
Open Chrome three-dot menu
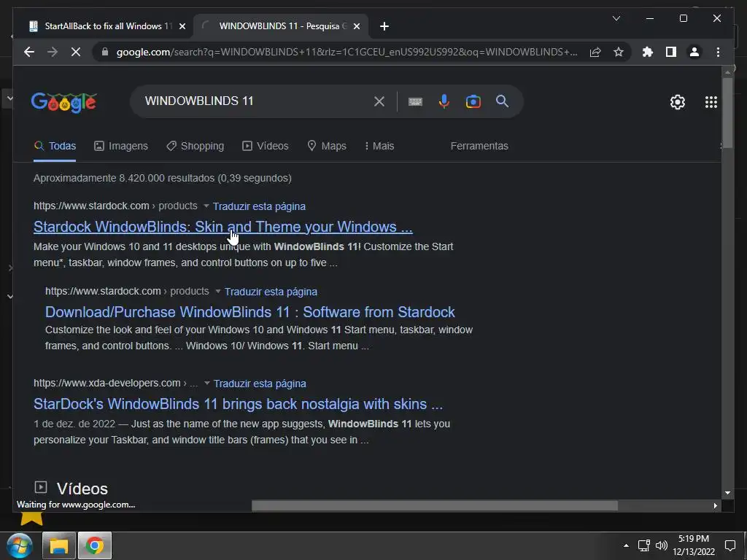pyautogui.click(x=718, y=52)
